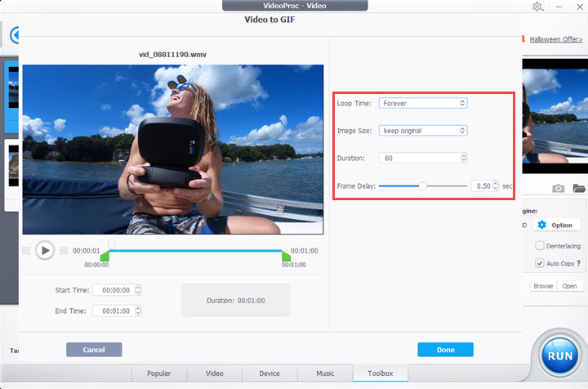Click the Option gear button
Screen dimensions: 588x389
[557, 225]
